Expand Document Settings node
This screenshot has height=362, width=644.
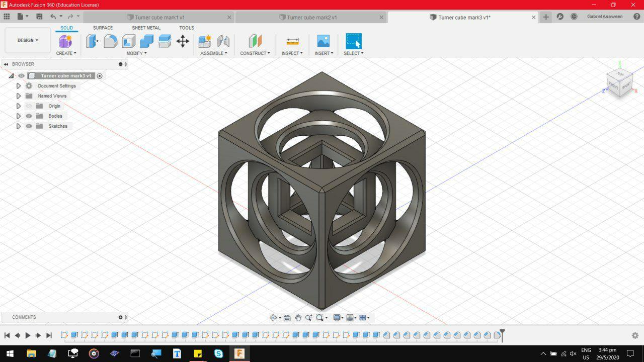[19, 86]
